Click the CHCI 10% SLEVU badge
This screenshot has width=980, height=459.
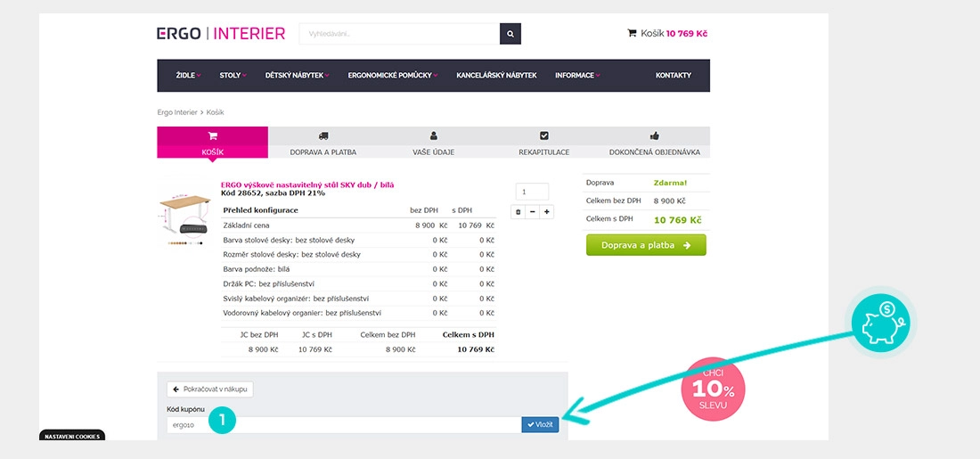click(713, 389)
